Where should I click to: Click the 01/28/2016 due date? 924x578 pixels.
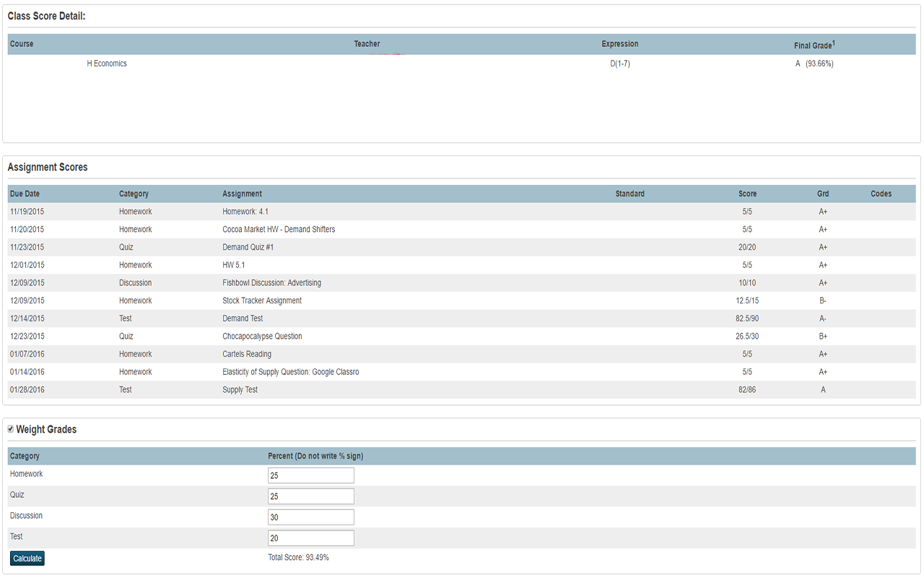(x=27, y=390)
